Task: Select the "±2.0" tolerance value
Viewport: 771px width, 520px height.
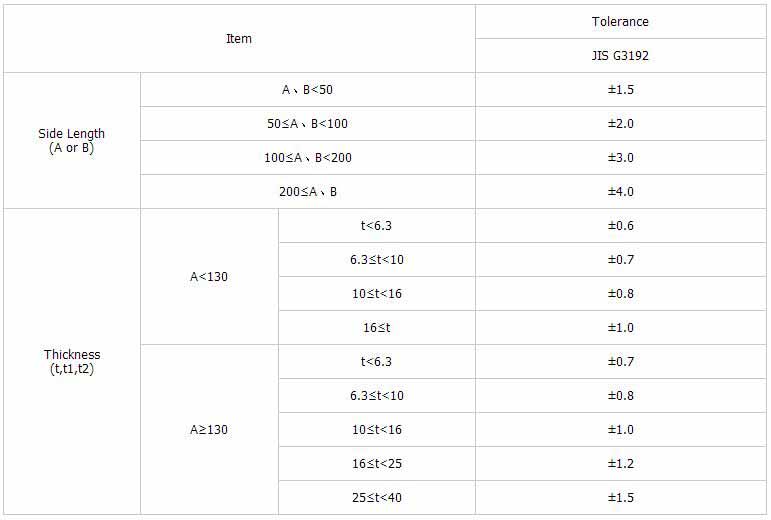Action: tap(621, 124)
